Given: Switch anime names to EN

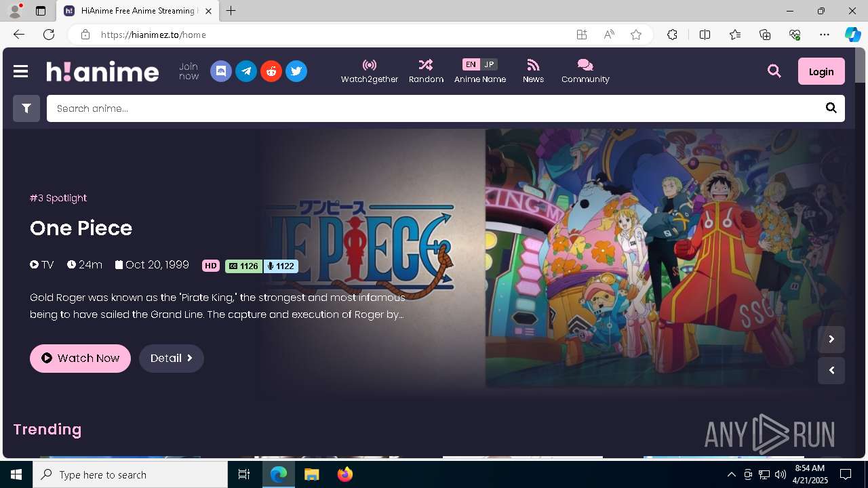Looking at the screenshot, I should (471, 64).
